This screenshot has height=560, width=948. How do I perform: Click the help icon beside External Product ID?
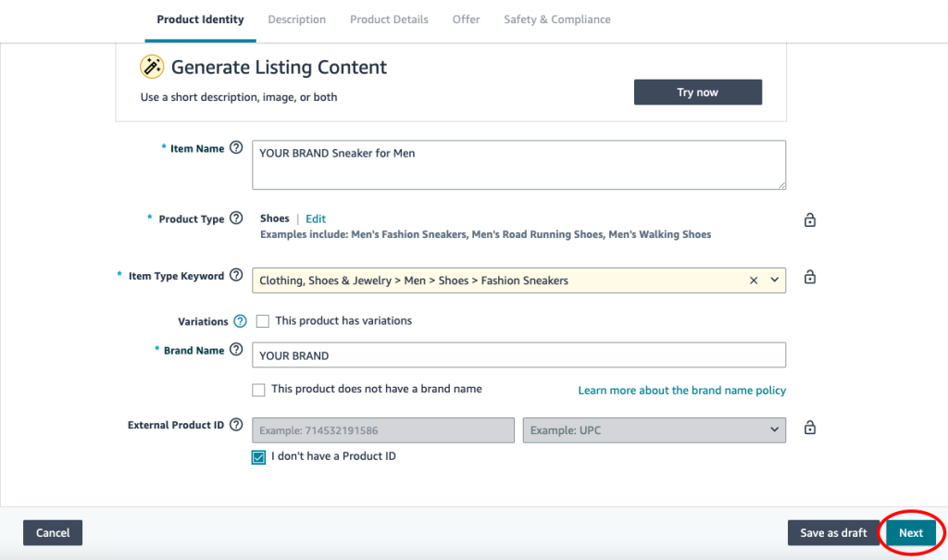point(236,426)
